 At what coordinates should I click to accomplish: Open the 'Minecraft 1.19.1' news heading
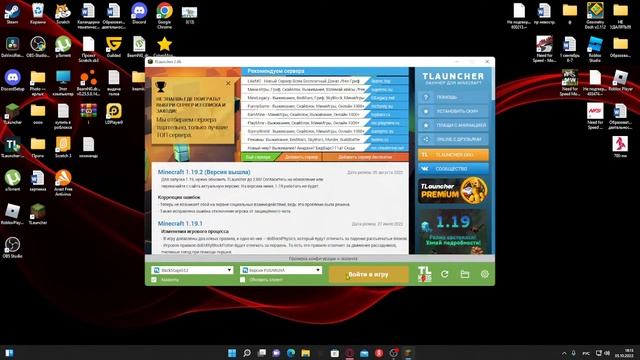click(180, 224)
